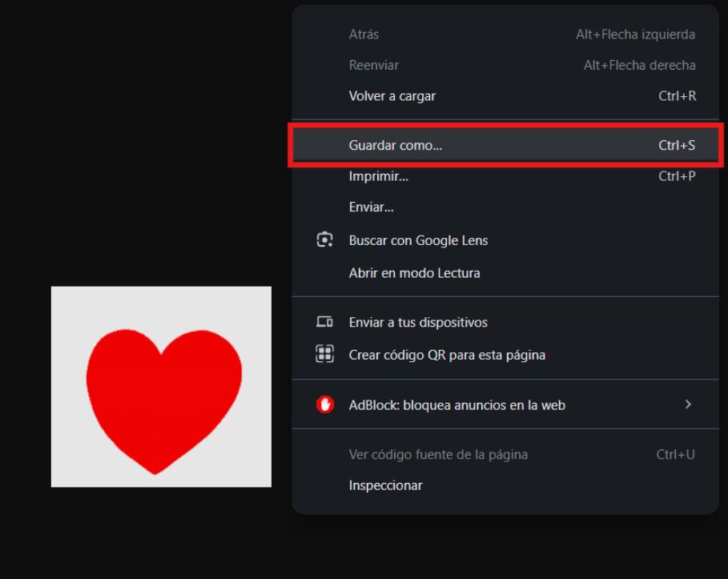Select Imprimir... from context menu
The height and width of the screenshot is (579, 728).
tap(505, 176)
